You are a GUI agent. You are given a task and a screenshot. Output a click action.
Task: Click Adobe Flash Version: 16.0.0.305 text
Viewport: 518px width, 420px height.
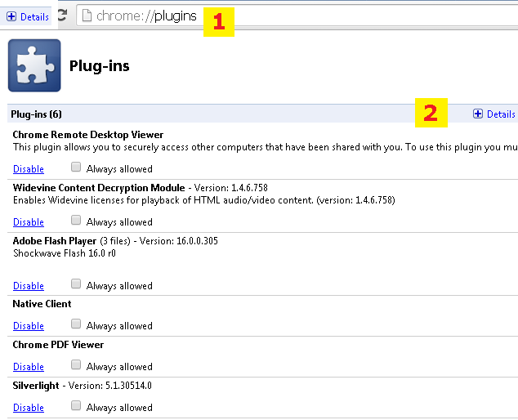coord(178,241)
